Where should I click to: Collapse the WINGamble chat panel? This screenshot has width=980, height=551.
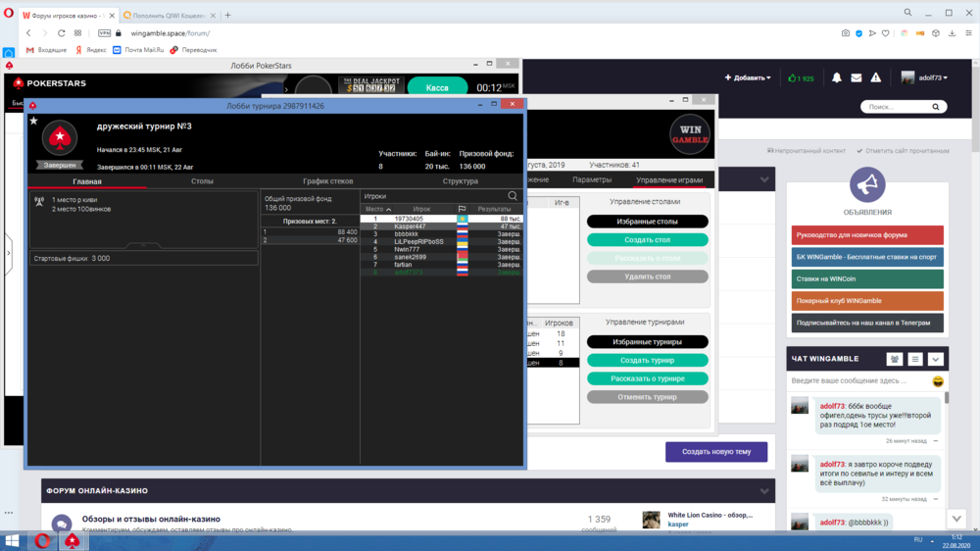click(x=935, y=360)
